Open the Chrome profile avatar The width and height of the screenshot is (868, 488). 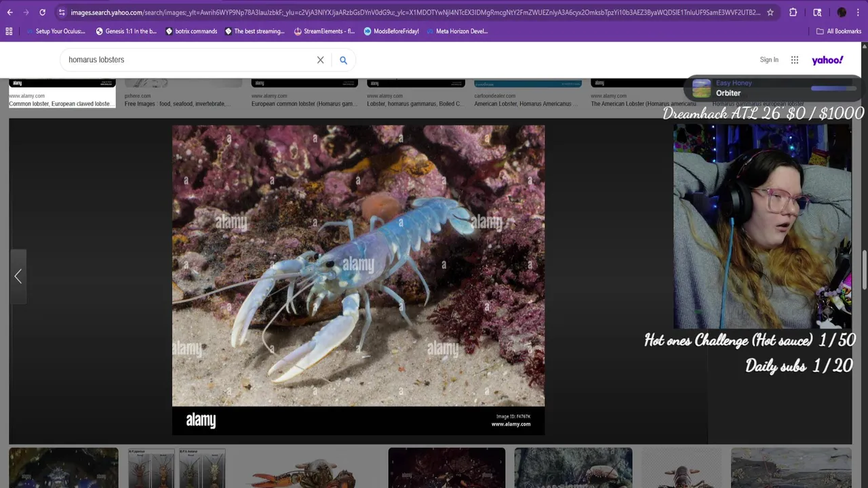click(x=842, y=12)
